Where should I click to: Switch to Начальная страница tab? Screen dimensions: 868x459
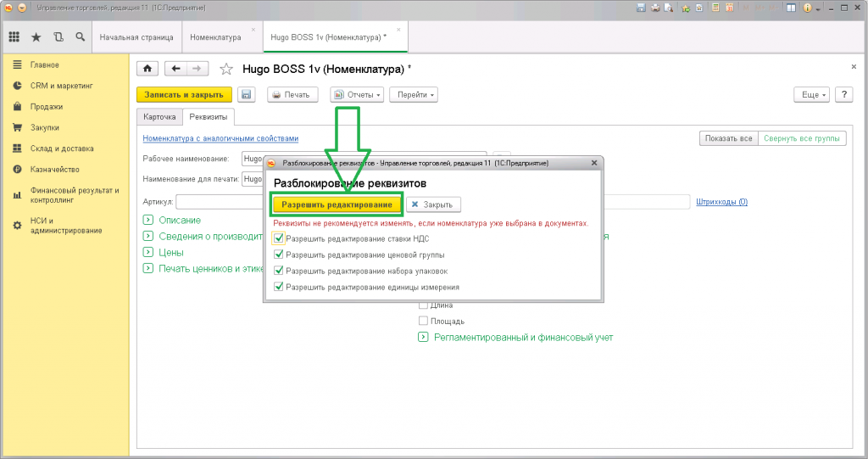click(136, 37)
